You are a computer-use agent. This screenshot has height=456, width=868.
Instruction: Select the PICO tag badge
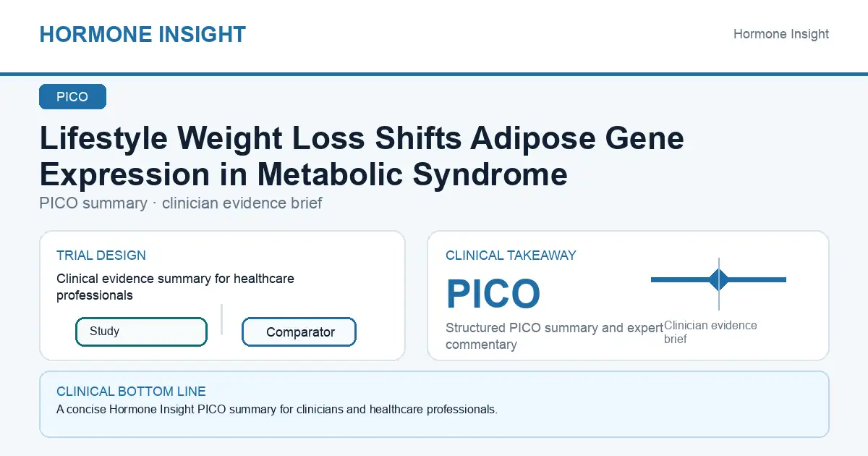[72, 97]
